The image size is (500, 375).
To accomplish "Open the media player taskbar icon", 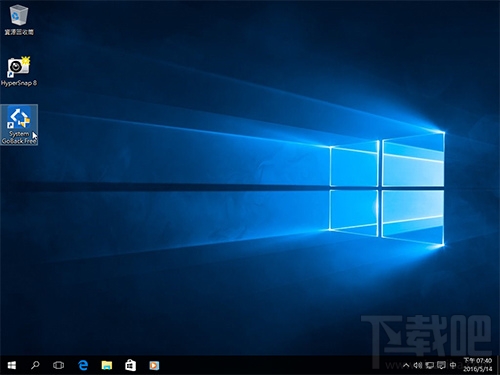I will click(154, 366).
